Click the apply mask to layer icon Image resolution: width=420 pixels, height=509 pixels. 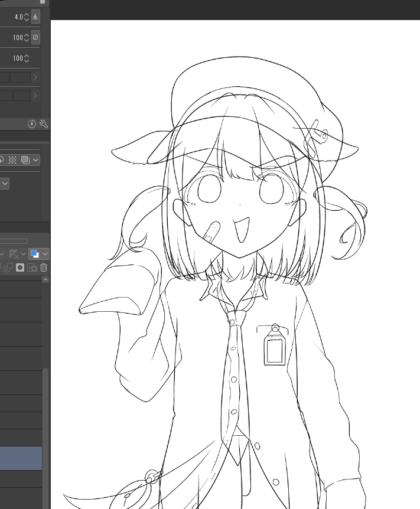pos(32,267)
